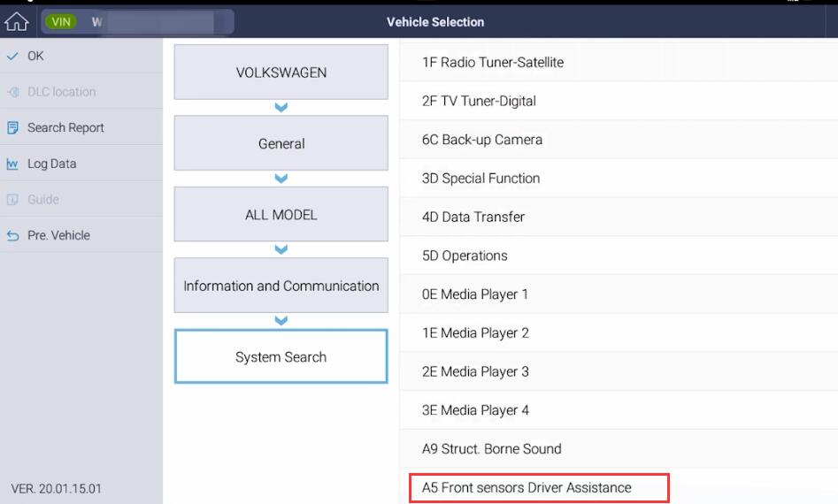Image resolution: width=838 pixels, height=504 pixels.
Task: Select 3D Special Function
Action: point(619,179)
